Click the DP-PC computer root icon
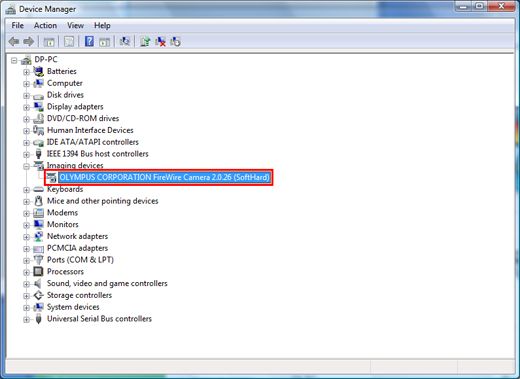Image resolution: width=520 pixels, height=379 pixels. [x=26, y=60]
